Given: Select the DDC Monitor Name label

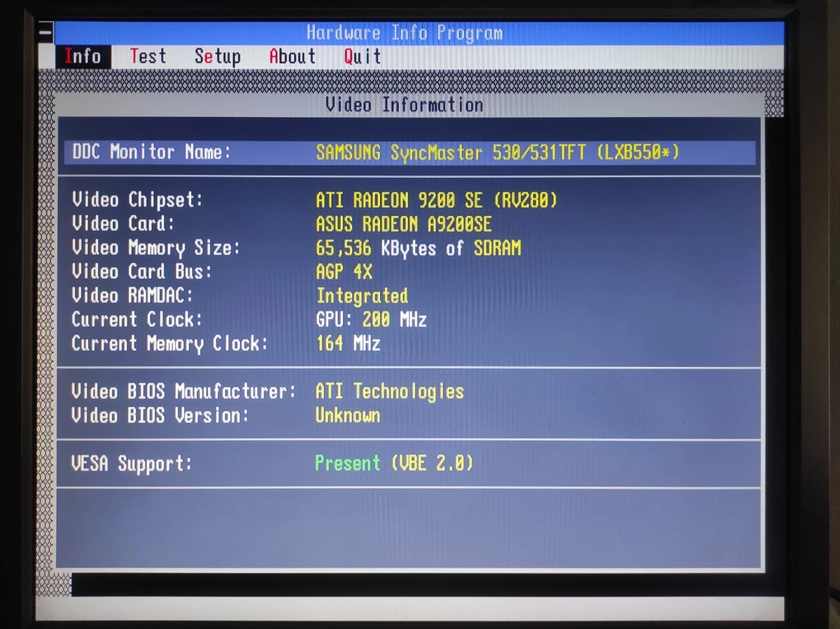Looking at the screenshot, I should pyautogui.click(x=151, y=152).
